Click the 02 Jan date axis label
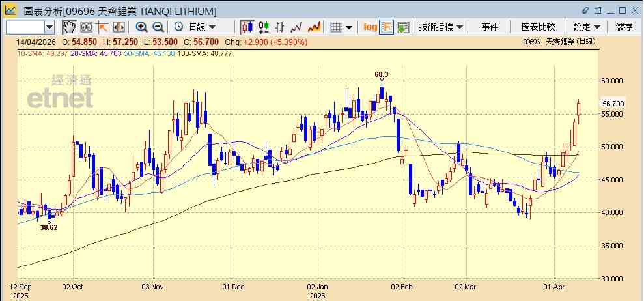The image size is (644, 301). pyautogui.click(x=318, y=287)
